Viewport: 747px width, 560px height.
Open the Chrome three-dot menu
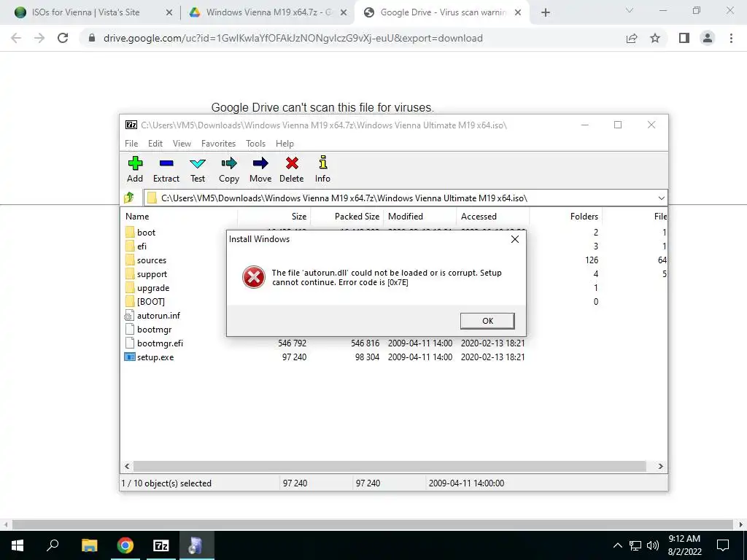pyautogui.click(x=731, y=38)
